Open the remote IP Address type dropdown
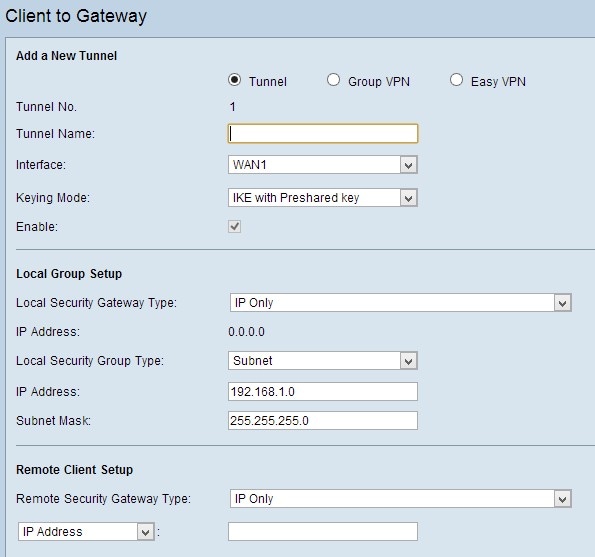This screenshot has height=557, width=595. 86,532
